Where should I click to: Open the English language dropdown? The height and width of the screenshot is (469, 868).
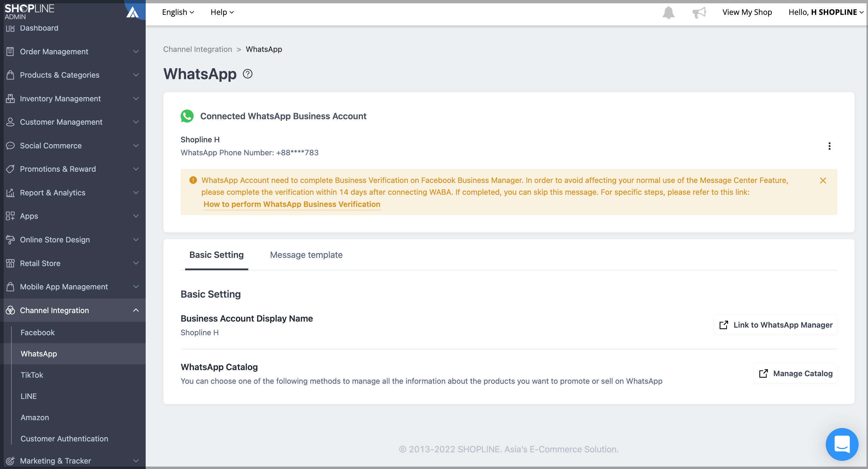click(x=178, y=12)
